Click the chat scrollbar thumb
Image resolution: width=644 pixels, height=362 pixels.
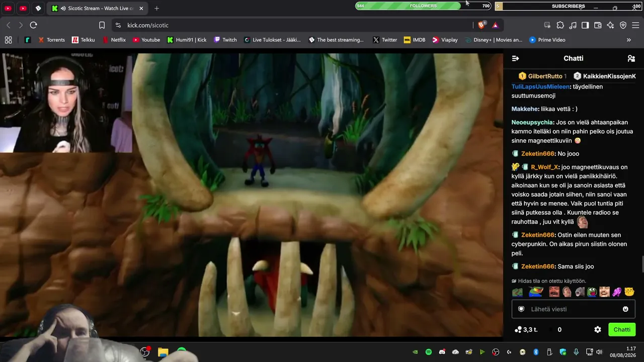coord(642,264)
